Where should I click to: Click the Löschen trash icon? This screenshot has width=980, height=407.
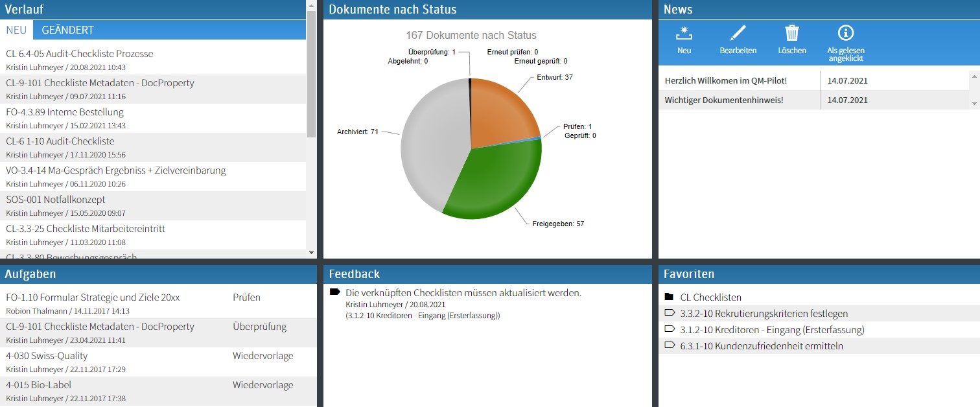click(792, 32)
